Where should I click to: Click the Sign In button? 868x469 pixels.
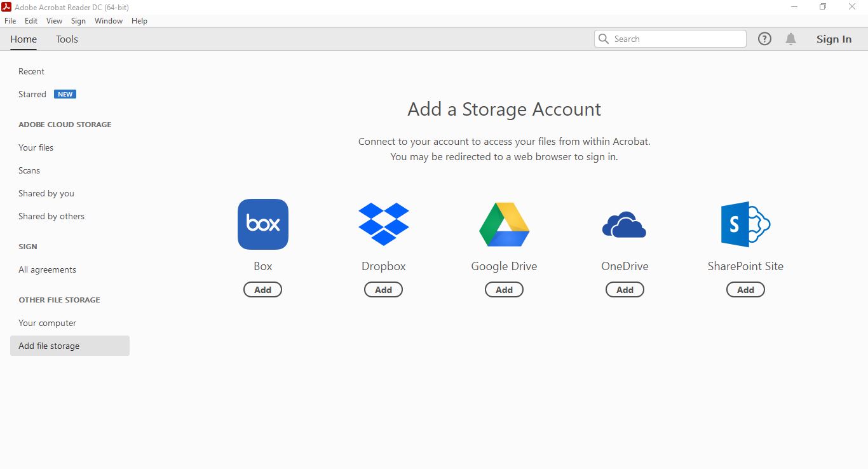[834, 39]
